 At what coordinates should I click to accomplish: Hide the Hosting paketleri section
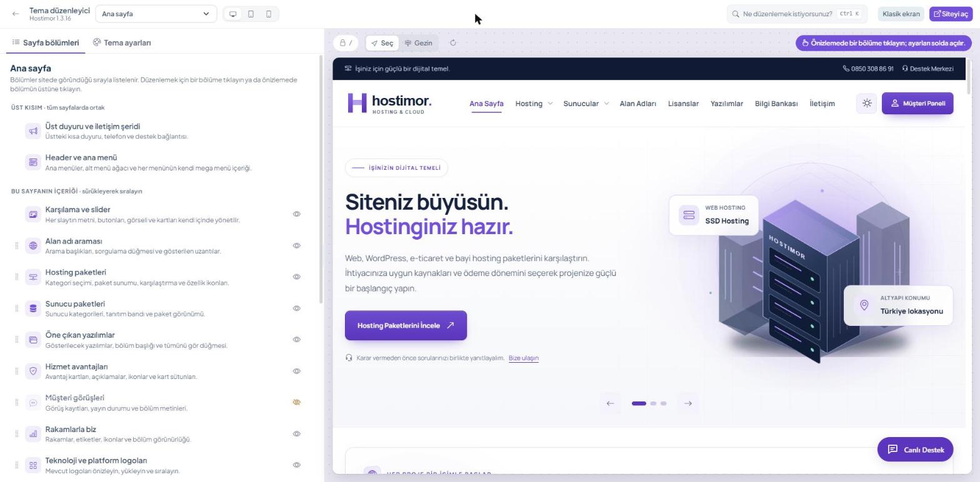297,277
